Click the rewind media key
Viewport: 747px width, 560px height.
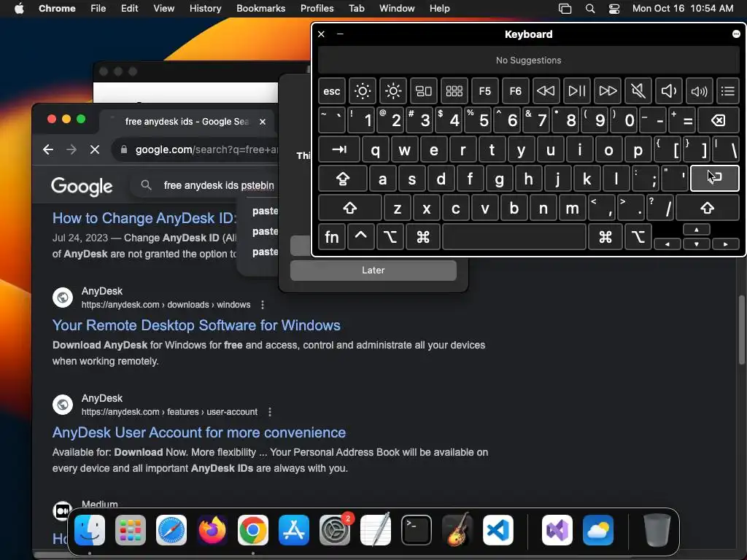[546, 91]
